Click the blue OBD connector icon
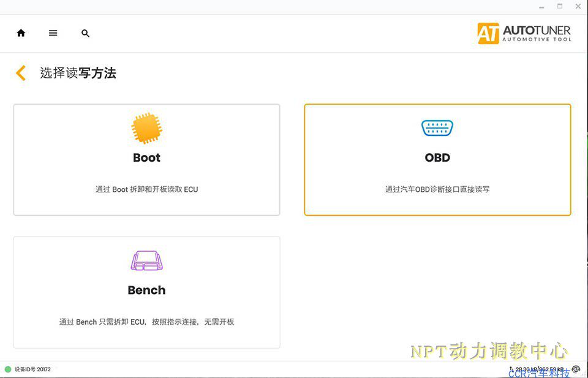The width and height of the screenshot is (588, 378). pyautogui.click(x=437, y=128)
